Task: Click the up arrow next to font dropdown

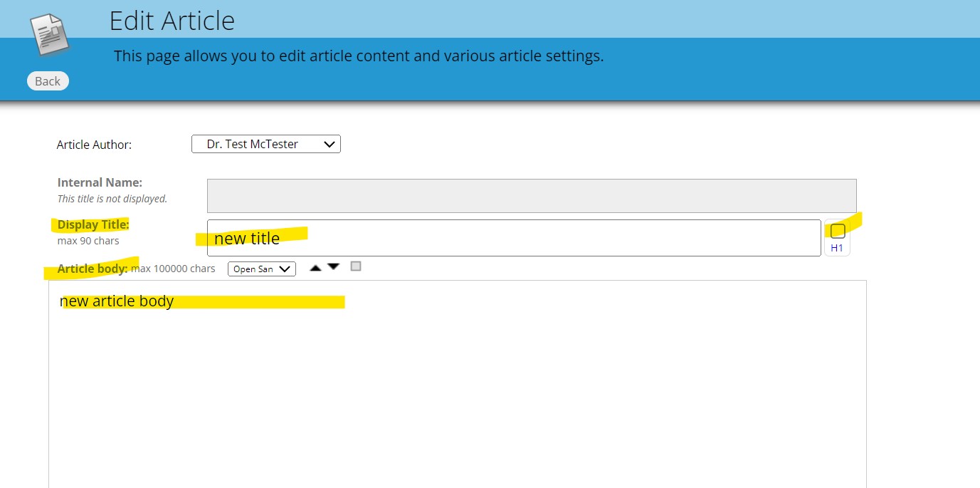Action: 315,268
